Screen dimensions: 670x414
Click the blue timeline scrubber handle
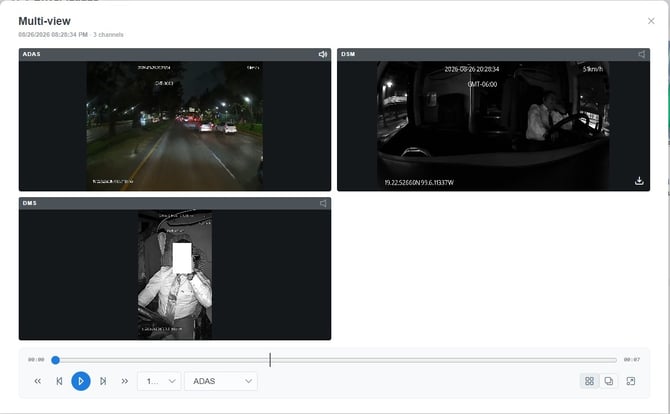pyautogui.click(x=55, y=360)
